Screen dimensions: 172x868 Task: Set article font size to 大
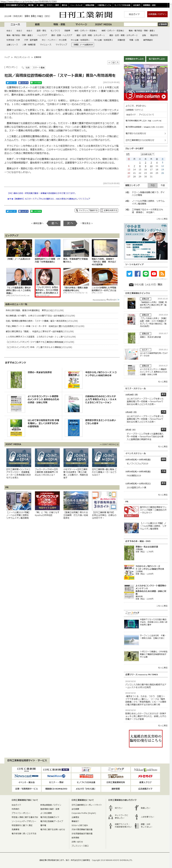118,63
